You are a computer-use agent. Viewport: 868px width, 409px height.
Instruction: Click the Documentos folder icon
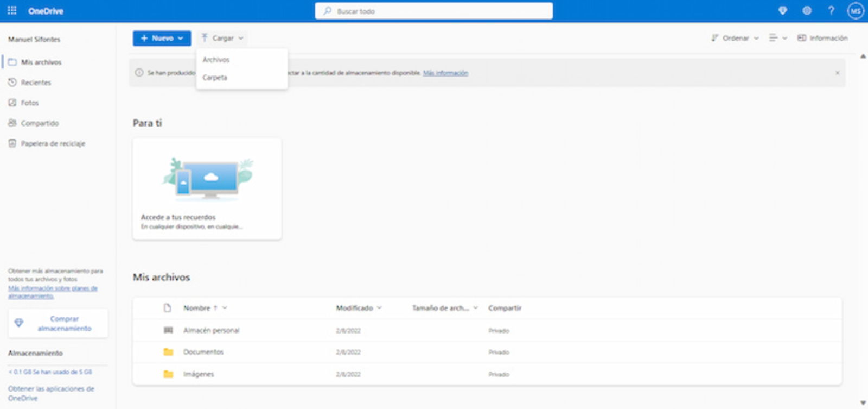[x=168, y=352]
